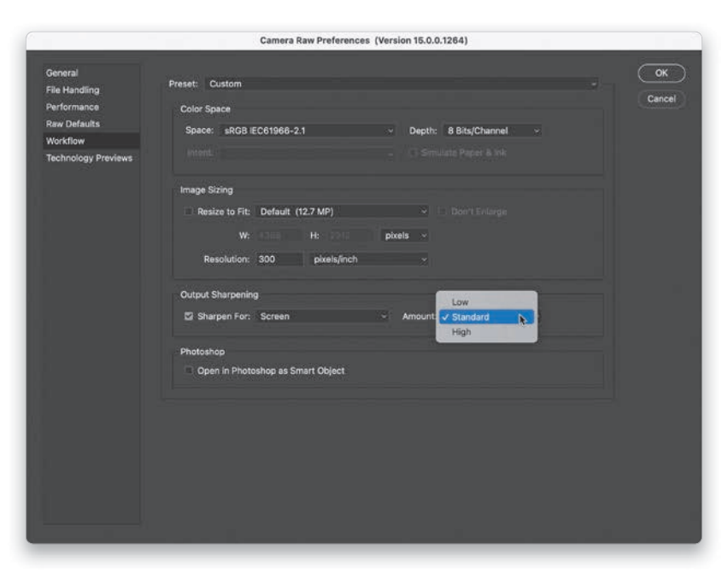Switch to Performance preferences
728x572 pixels.
73,108
